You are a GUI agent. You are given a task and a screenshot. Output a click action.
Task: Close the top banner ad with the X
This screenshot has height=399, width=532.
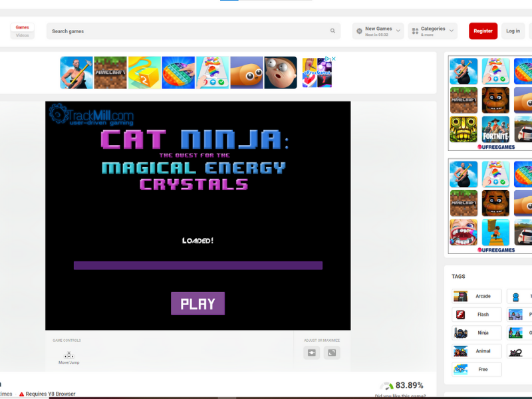click(x=334, y=59)
